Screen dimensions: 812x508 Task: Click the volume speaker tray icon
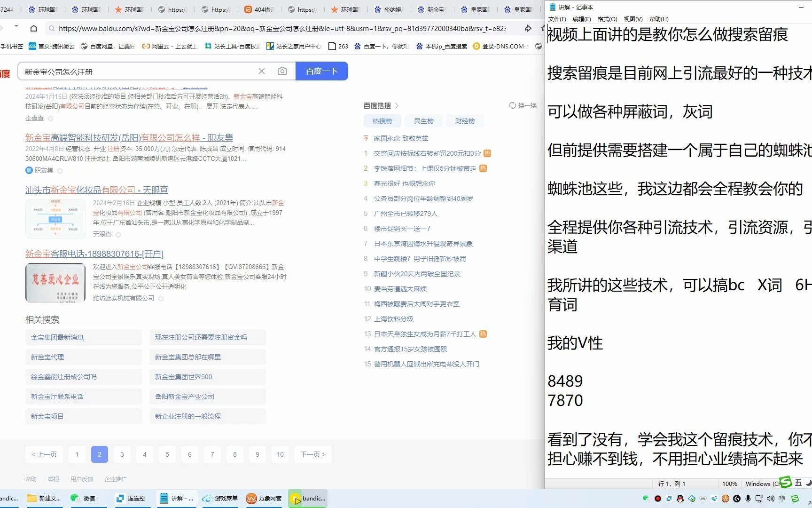pos(771,498)
